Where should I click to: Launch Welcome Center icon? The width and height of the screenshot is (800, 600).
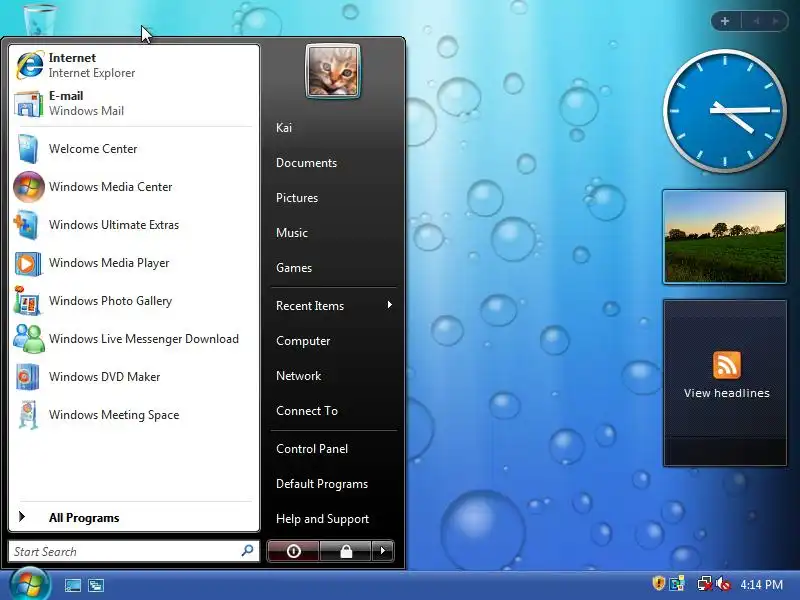point(28,149)
